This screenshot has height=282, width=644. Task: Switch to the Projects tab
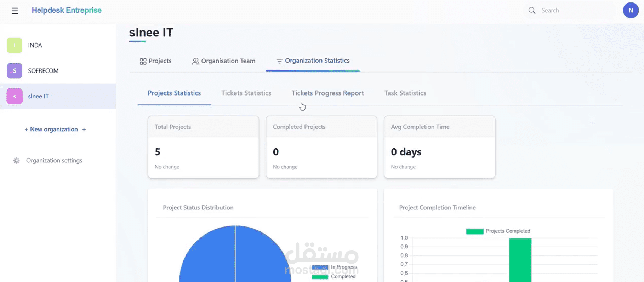coord(155,61)
